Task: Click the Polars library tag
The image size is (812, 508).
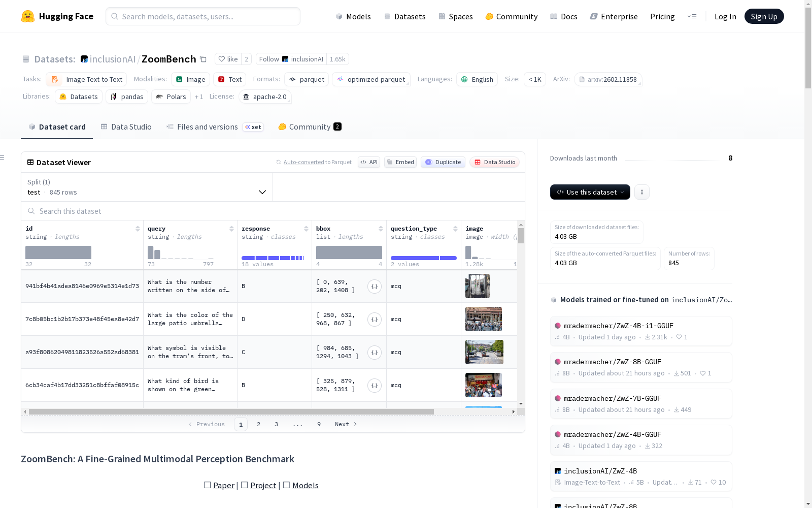Action: point(171,97)
